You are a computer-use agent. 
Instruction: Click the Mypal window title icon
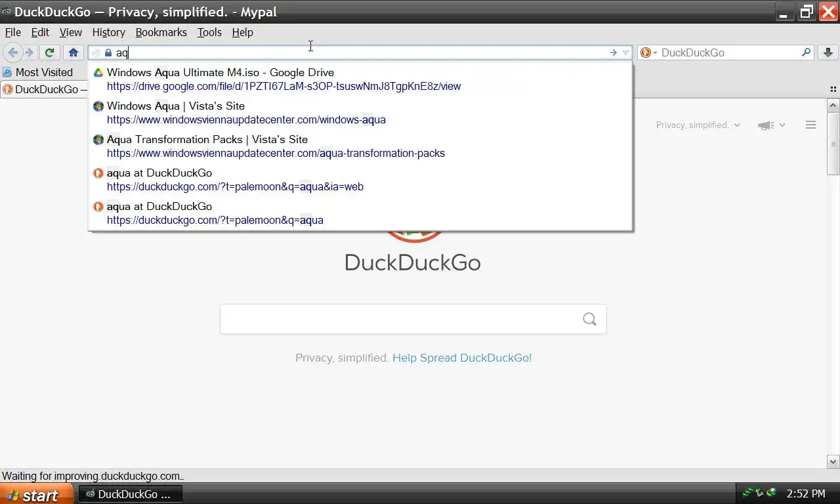click(x=7, y=11)
